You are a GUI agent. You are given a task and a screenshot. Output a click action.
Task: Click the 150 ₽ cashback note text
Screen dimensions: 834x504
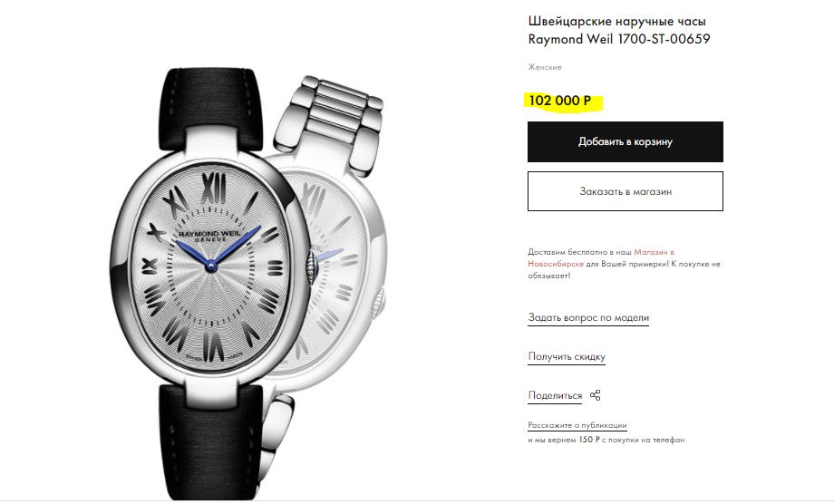point(606,440)
